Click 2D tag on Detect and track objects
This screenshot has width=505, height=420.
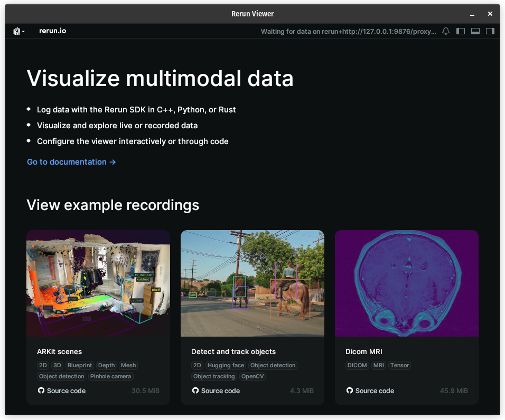(x=197, y=365)
